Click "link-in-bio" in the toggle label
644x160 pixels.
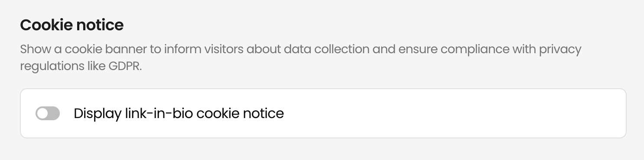click(x=157, y=114)
